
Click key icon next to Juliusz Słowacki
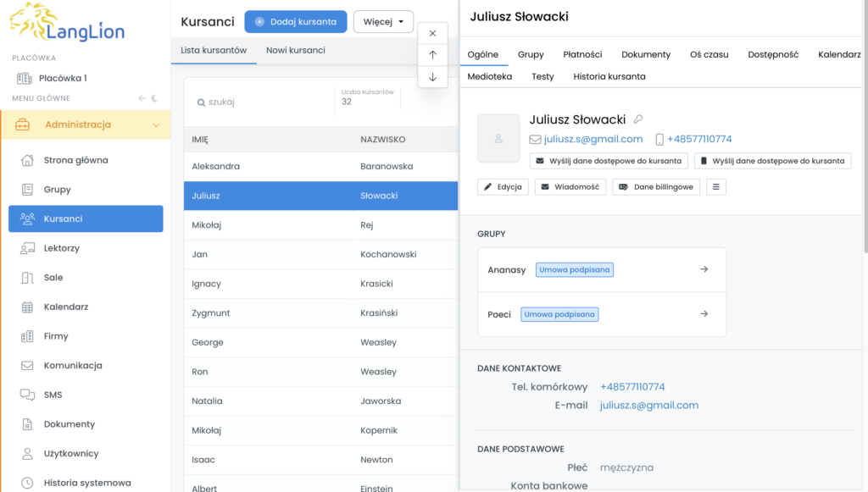[x=638, y=119]
